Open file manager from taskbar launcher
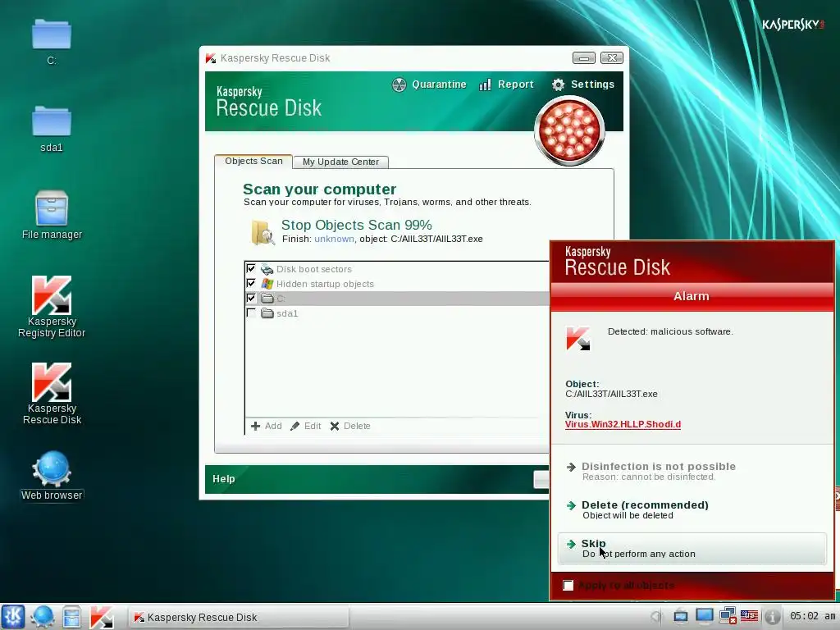 [71, 617]
